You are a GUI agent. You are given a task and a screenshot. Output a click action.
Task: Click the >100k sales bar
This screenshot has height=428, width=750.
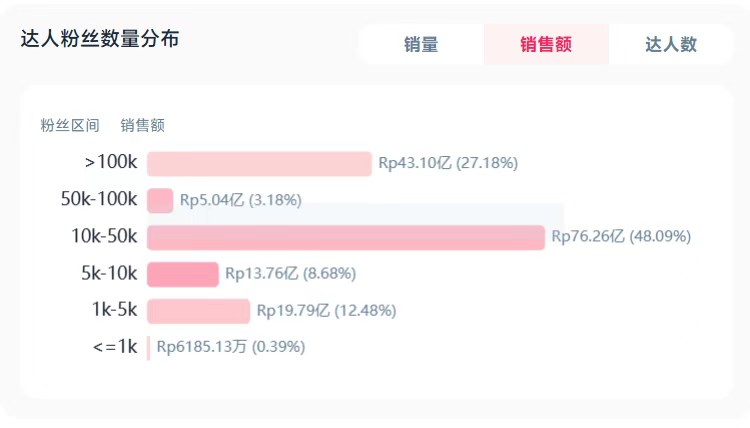point(259,164)
